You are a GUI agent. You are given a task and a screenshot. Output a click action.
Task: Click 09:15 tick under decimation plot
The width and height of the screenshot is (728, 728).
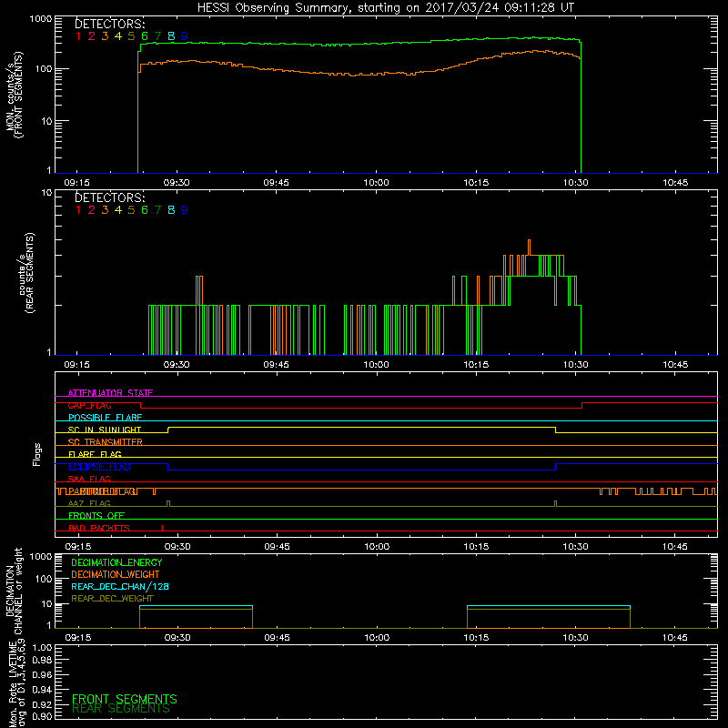77,638
